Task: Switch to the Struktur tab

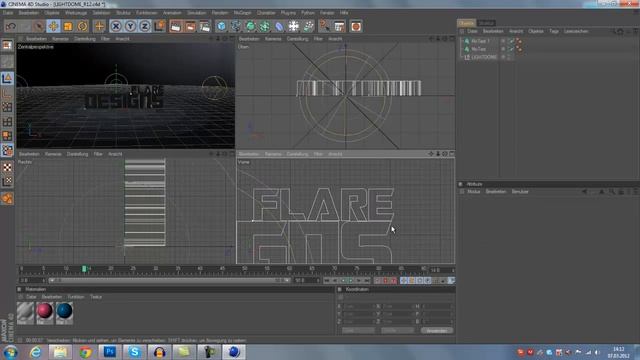Action: pos(486,23)
